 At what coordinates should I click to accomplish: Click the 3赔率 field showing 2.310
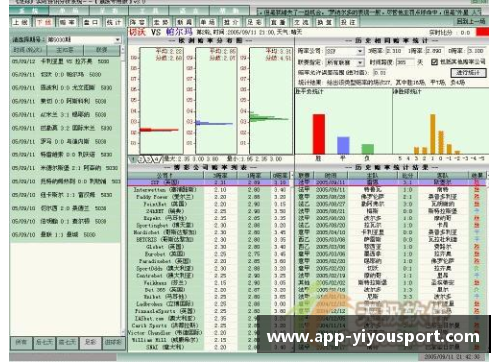pyautogui.click(x=395, y=51)
